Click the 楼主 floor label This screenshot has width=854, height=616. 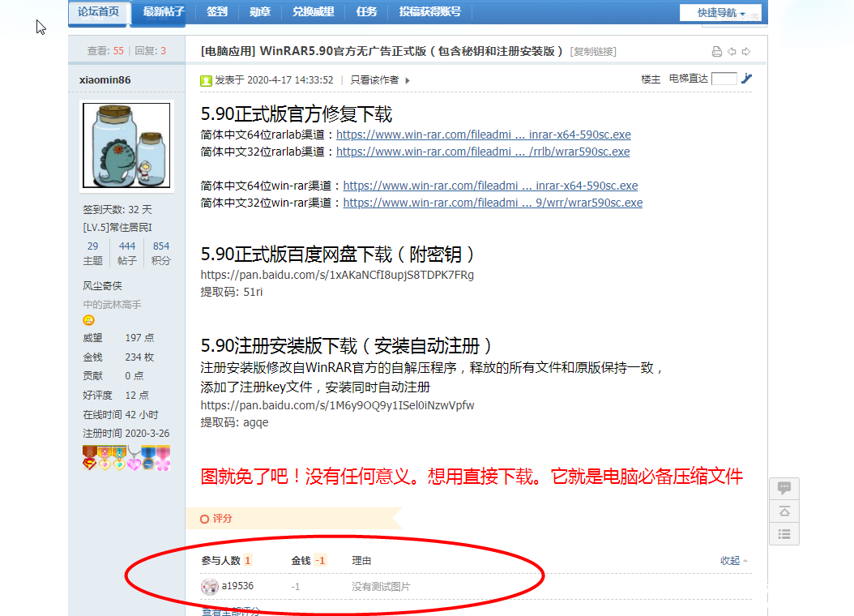click(651, 79)
